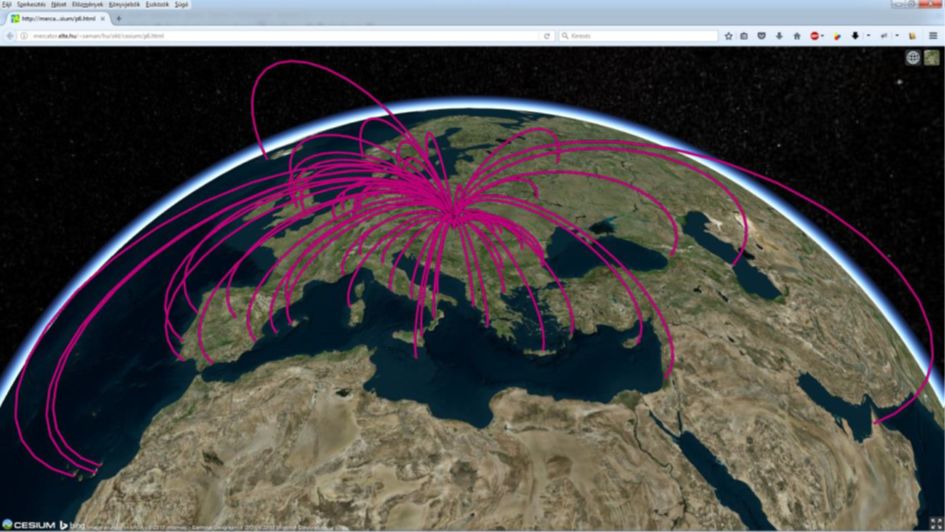Open the Nézet menu
The height and width of the screenshot is (532, 945).
[58, 4]
